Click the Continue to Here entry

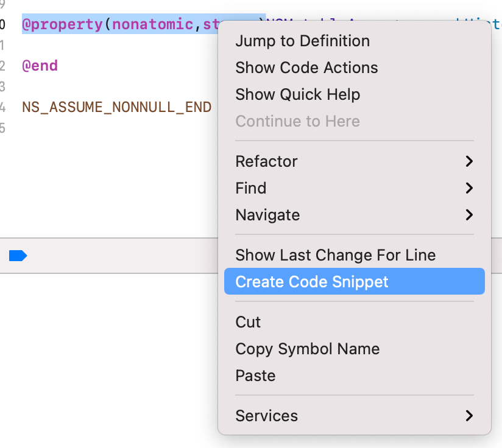tap(297, 121)
